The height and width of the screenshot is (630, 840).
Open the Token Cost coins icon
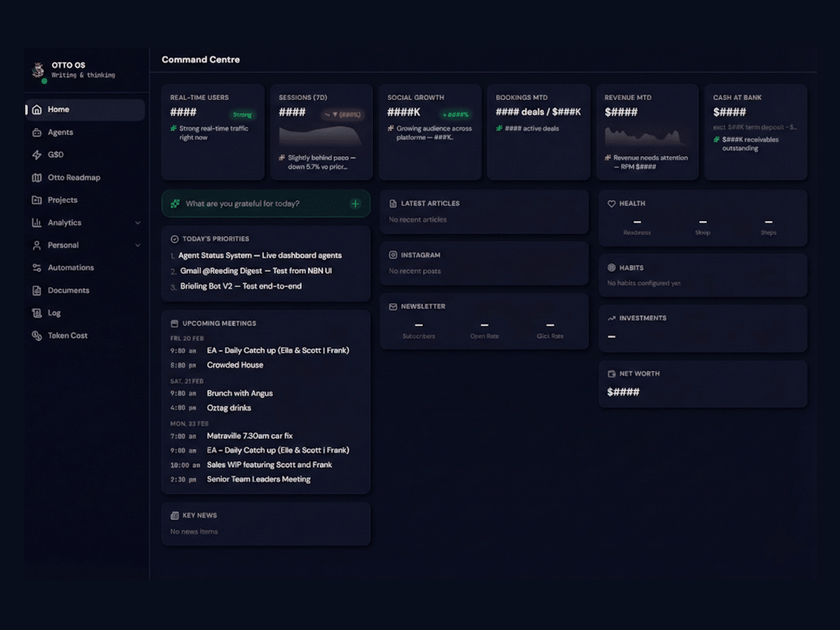tap(37, 336)
